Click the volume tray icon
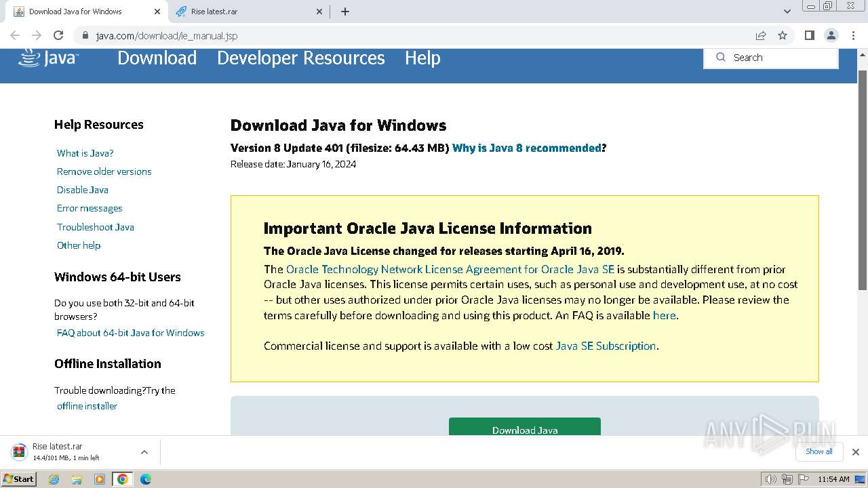Image resolution: width=868 pixels, height=488 pixels. click(770, 479)
